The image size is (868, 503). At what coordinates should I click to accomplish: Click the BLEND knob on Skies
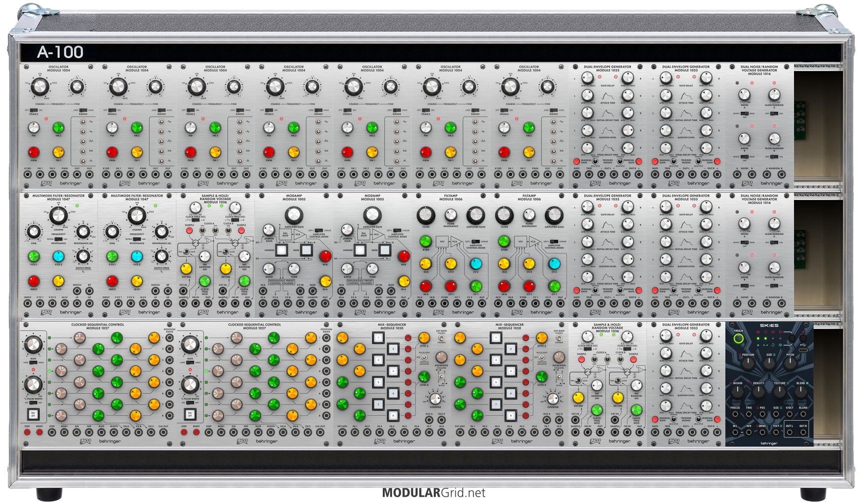[x=800, y=392]
